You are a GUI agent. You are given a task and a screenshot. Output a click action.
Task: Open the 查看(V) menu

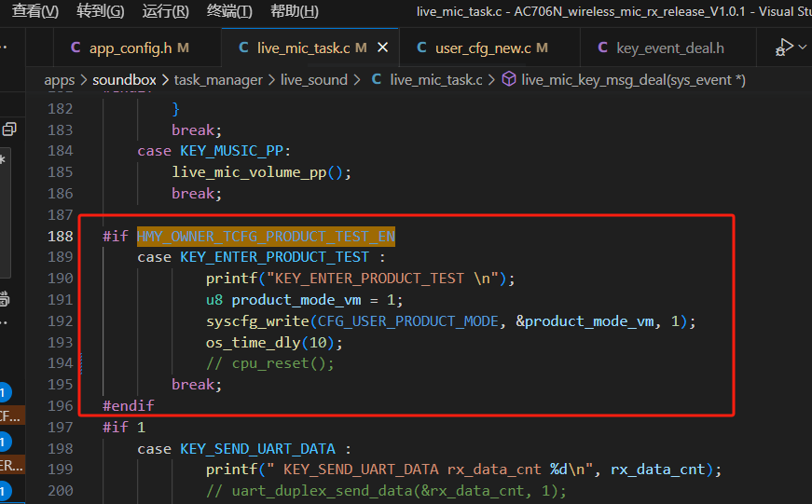(x=34, y=11)
